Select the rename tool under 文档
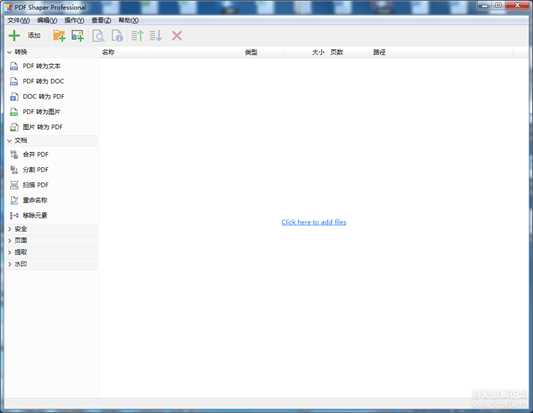 pos(29,200)
